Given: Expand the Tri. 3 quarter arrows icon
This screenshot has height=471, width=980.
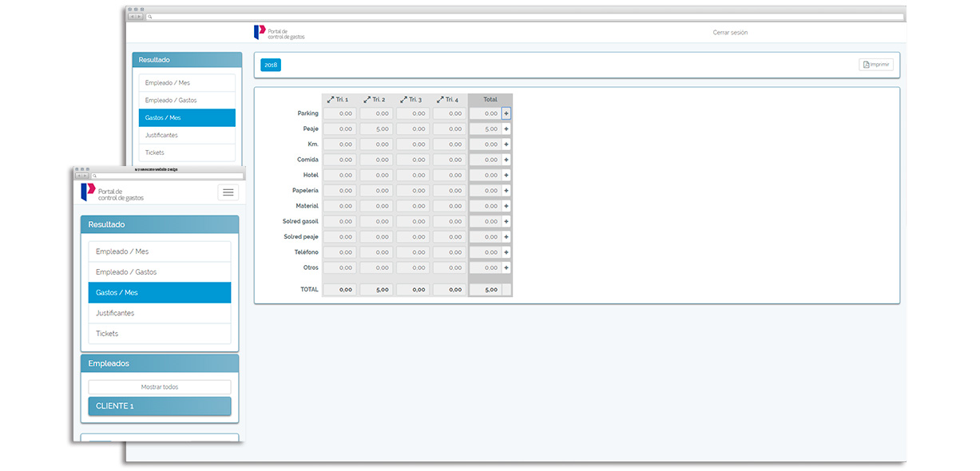Looking at the screenshot, I should (x=404, y=100).
